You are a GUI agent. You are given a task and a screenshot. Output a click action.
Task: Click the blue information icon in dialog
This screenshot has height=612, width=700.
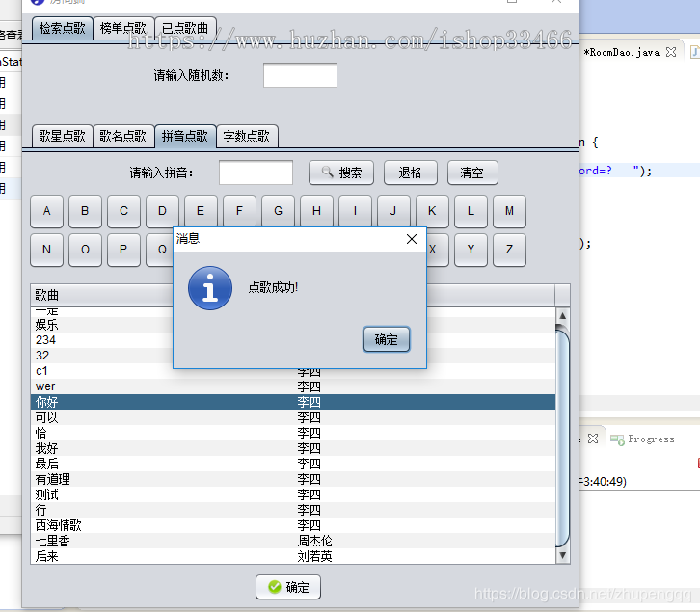(210, 288)
